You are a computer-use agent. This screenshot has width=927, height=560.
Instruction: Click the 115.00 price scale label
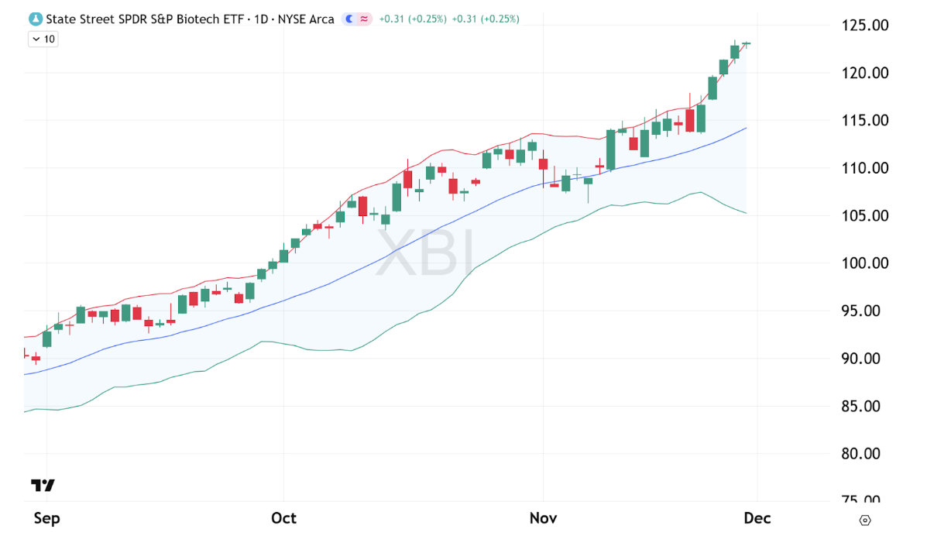click(x=864, y=121)
